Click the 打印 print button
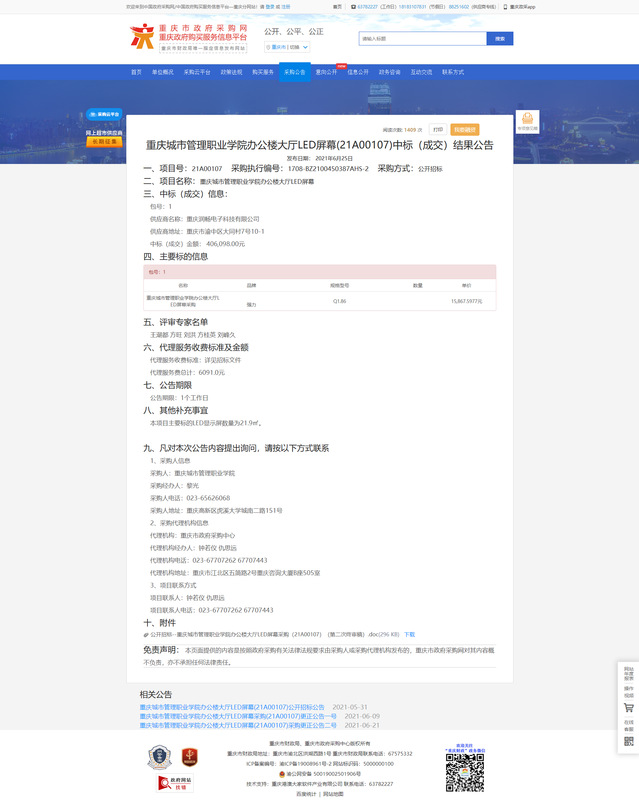Image resolution: width=639 pixels, height=804 pixels. pos(438,130)
